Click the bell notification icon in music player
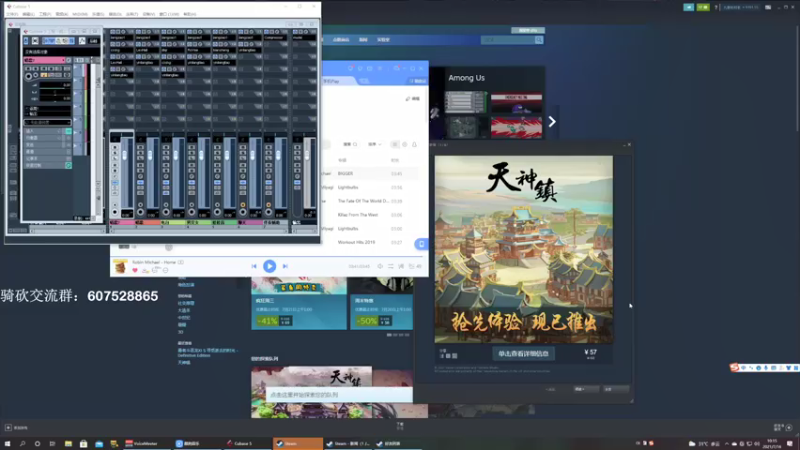The height and width of the screenshot is (450, 800). pyautogui.click(x=414, y=144)
